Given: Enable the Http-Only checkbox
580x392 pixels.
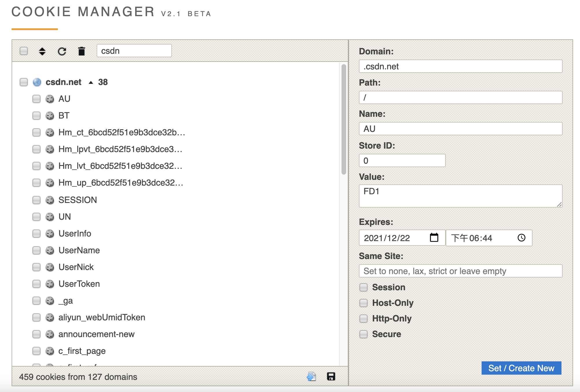Looking at the screenshot, I should pyautogui.click(x=364, y=319).
